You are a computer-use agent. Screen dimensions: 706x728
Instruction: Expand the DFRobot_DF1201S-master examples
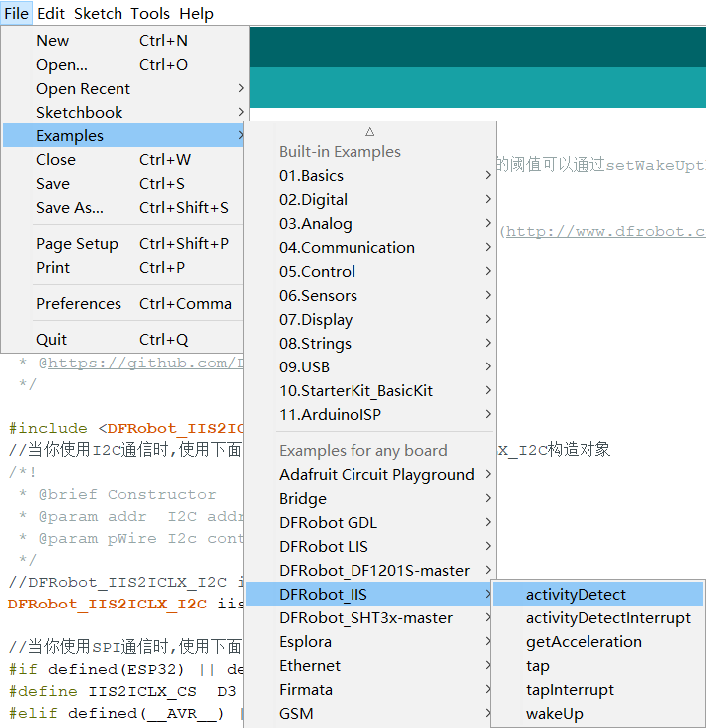click(x=370, y=570)
